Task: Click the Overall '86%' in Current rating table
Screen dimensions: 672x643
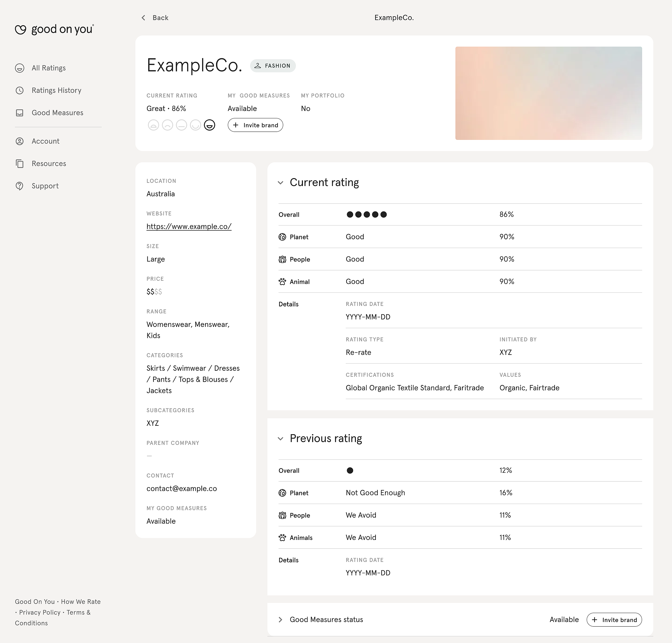Action: pos(506,214)
